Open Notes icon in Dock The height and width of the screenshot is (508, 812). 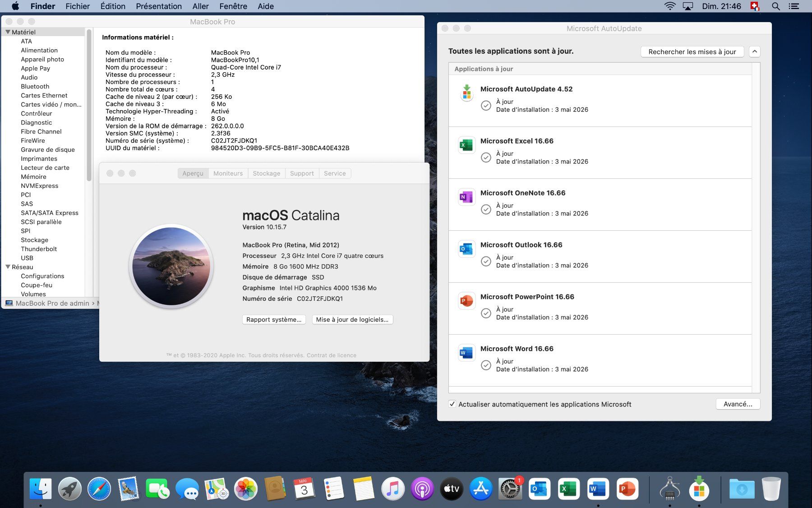pos(363,489)
